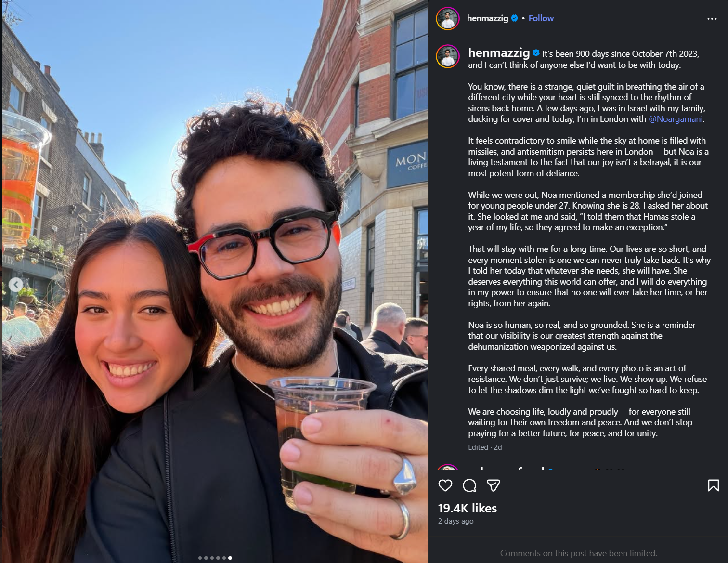Open partially visible commenter avatar below caption
Screen dimensions: 728x563
coord(448,467)
